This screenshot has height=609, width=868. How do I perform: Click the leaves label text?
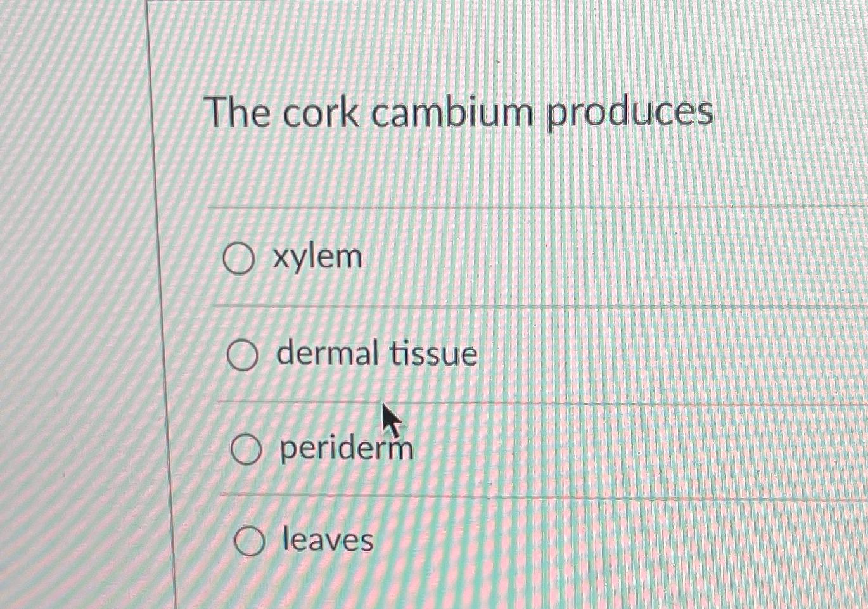327,541
